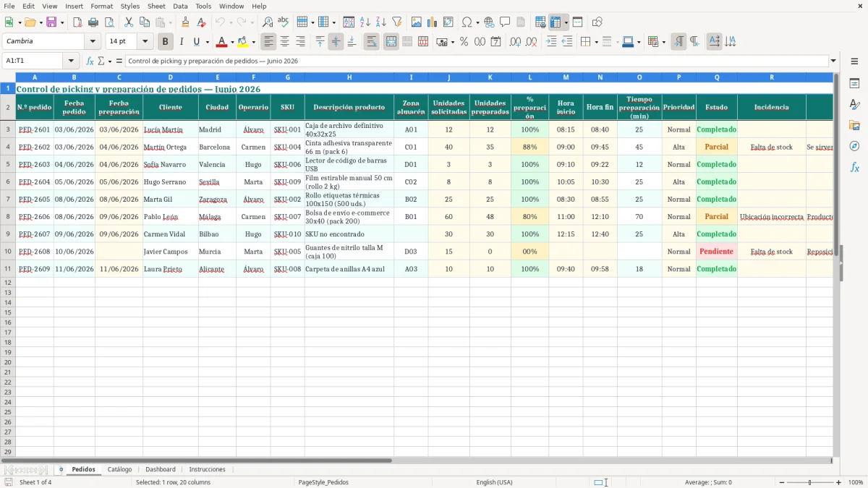Click the Cut scissors icon
868x488 pixels.
129,22
